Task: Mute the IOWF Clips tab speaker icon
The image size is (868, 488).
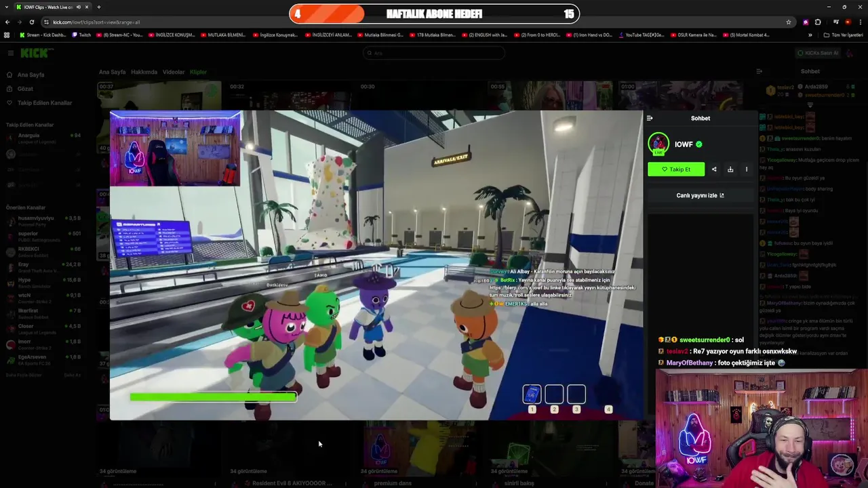Action: pos(79,7)
